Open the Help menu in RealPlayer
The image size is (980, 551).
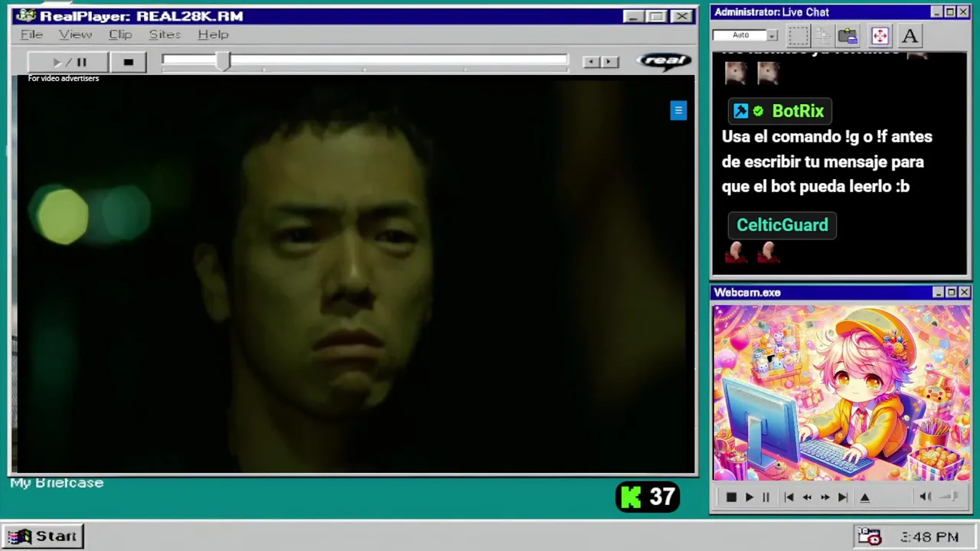[x=213, y=34]
